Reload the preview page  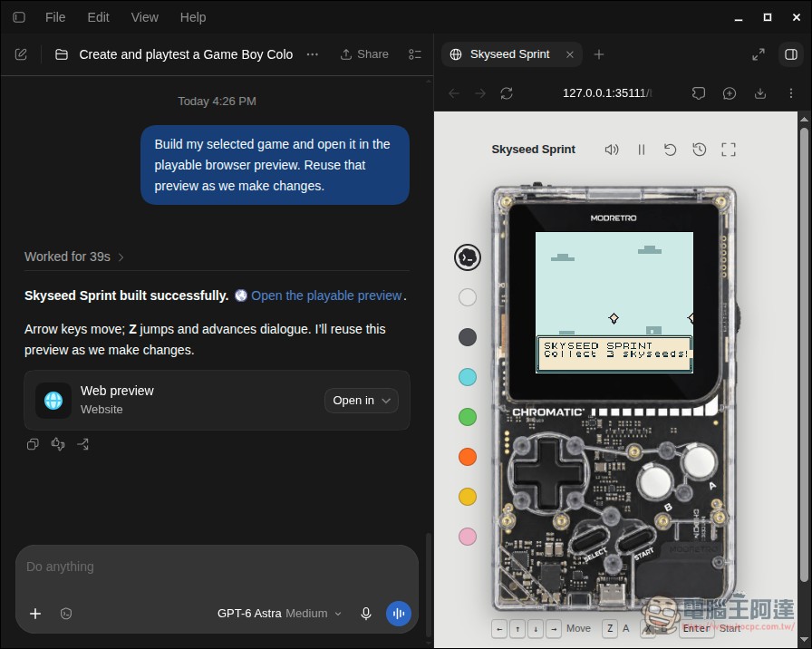click(x=507, y=93)
